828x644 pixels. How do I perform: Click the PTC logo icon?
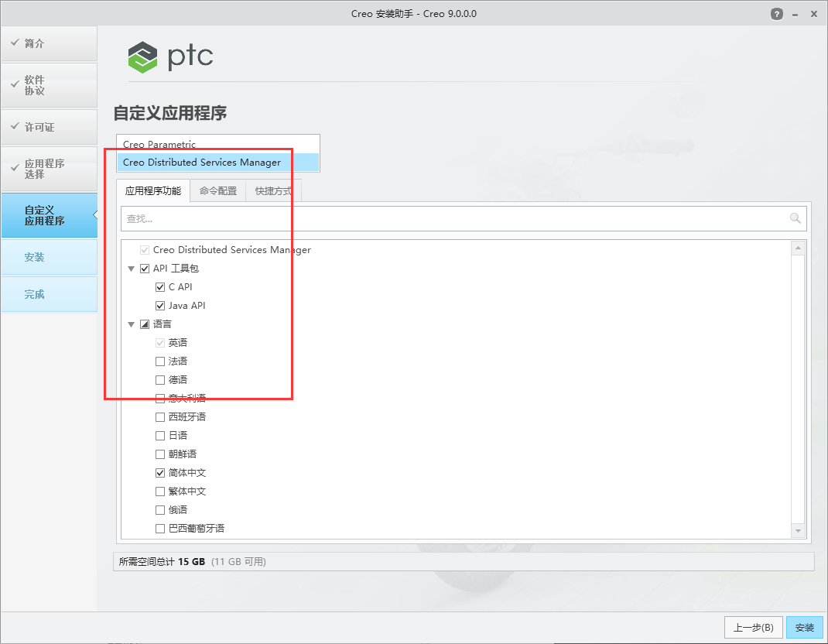(142, 57)
